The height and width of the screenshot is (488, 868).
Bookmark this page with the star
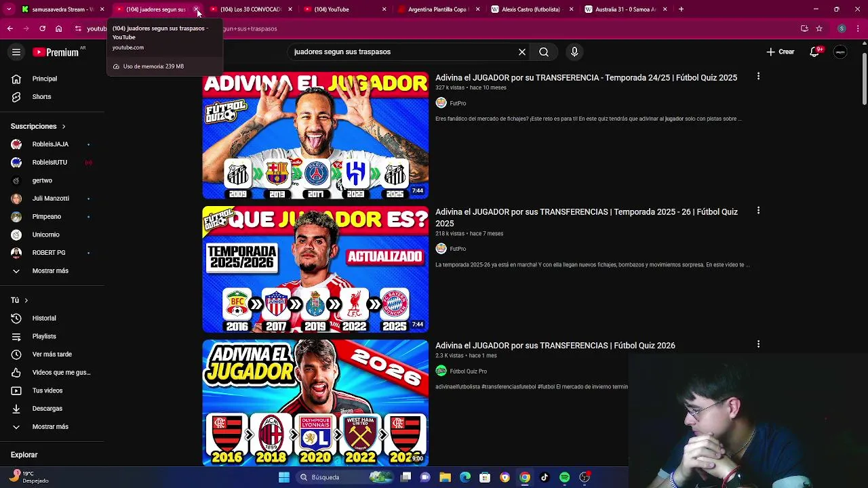pyautogui.click(x=819, y=28)
